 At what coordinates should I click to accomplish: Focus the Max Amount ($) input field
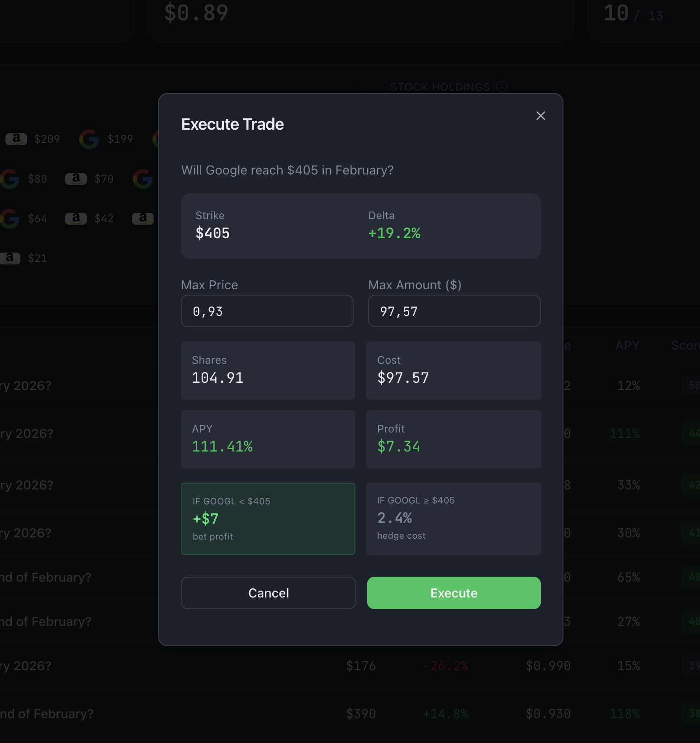click(x=454, y=311)
